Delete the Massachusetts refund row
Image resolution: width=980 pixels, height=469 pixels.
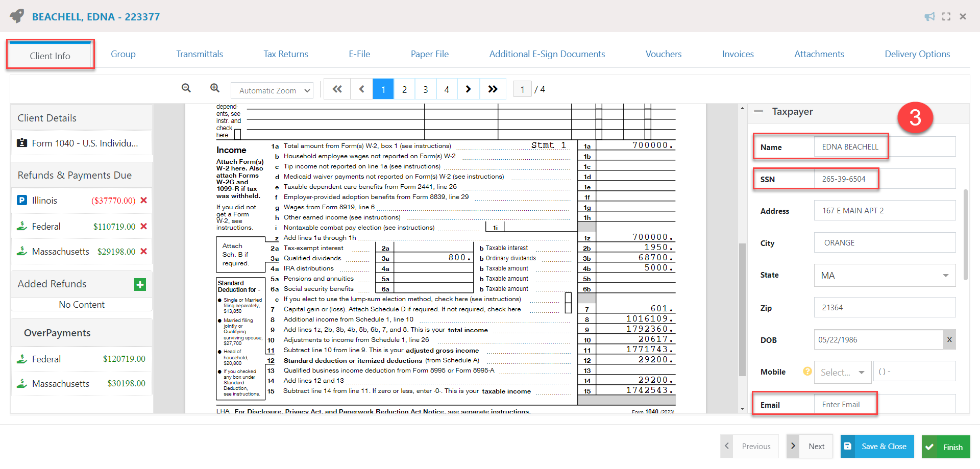144,252
